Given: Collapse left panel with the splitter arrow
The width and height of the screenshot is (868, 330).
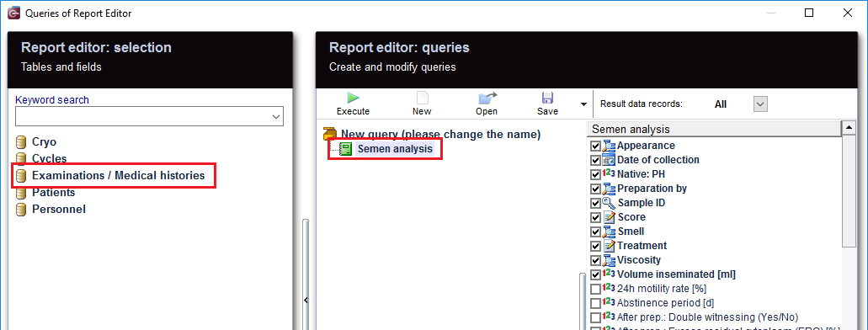Looking at the screenshot, I should [305, 300].
